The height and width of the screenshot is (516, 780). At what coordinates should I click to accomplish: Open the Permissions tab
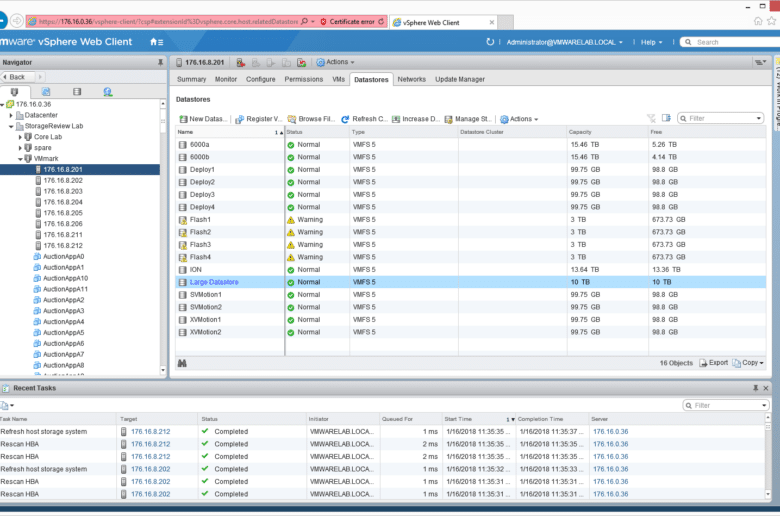304,79
